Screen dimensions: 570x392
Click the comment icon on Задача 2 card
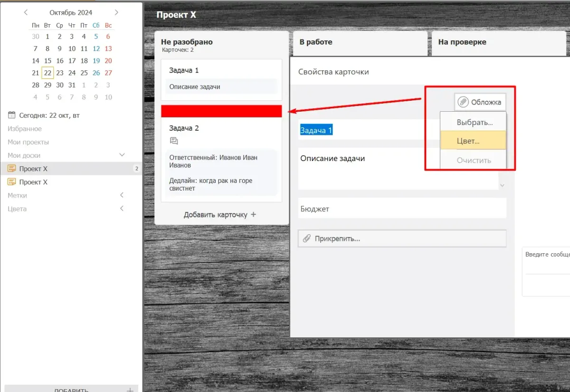point(174,141)
